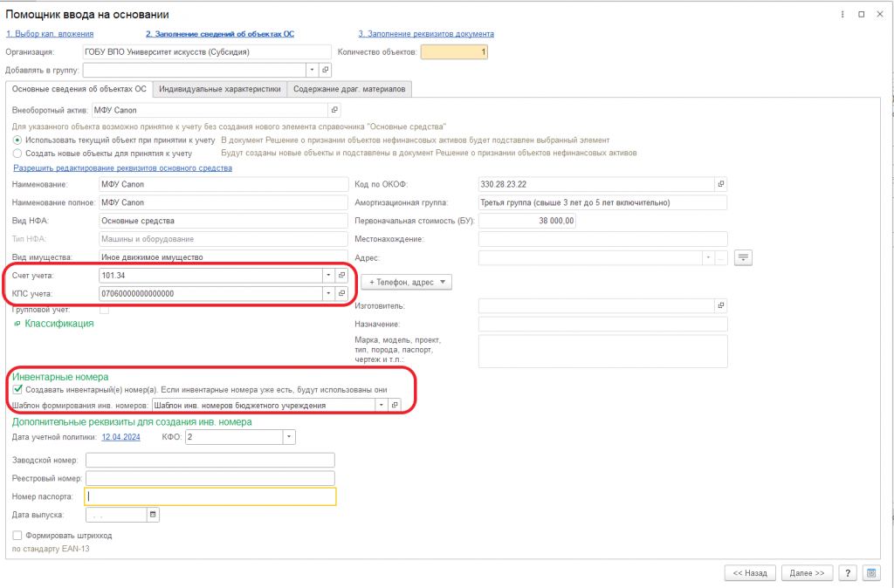Click the Назначение input field
Screen dimensions: 894x588
click(x=603, y=325)
